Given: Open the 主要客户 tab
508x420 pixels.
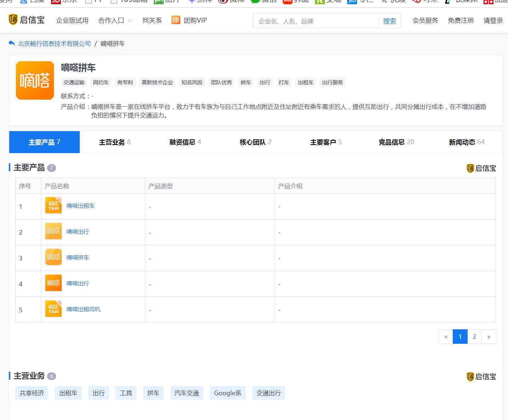Looking at the screenshot, I should [326, 142].
